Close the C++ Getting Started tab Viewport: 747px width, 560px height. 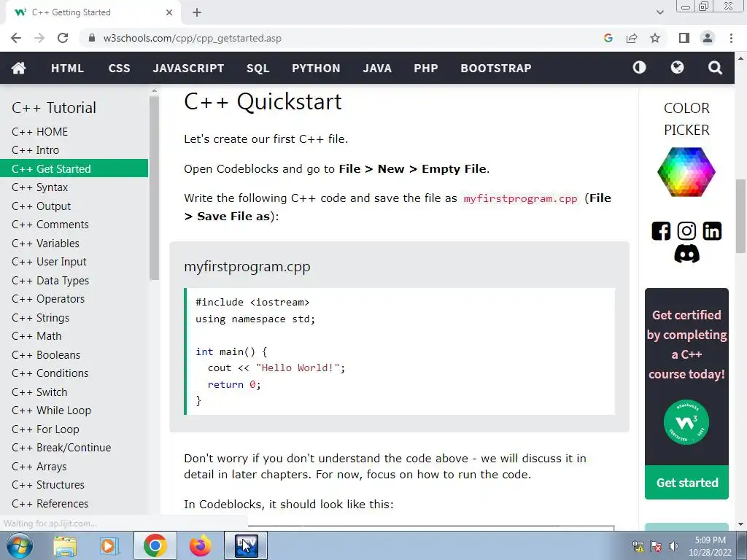[x=169, y=12]
